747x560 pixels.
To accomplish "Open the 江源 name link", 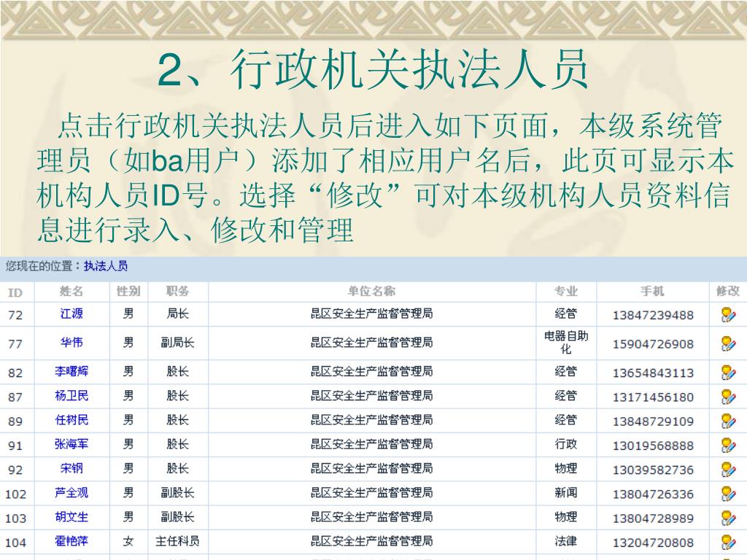I will [71, 314].
